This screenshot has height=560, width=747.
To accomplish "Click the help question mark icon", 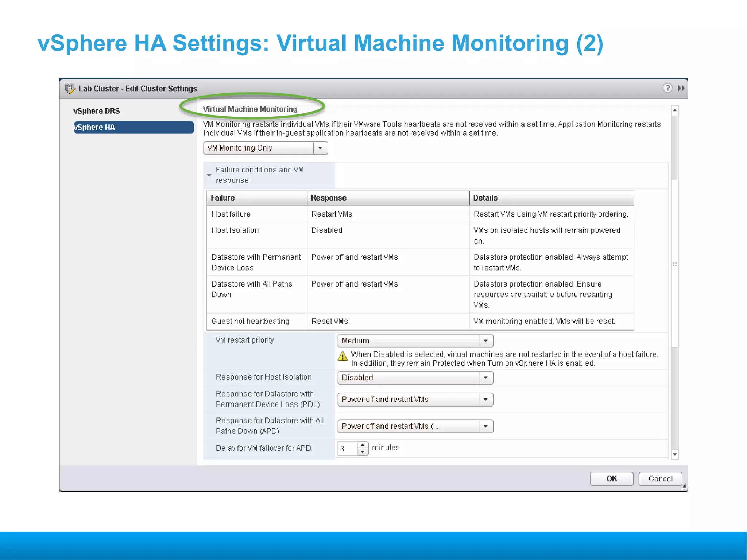I will pos(667,88).
